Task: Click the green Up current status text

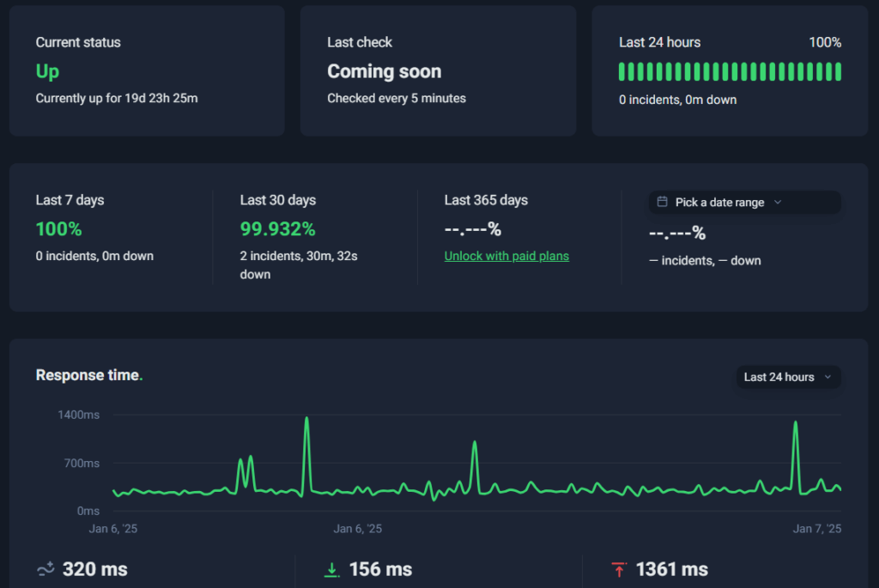Action: point(47,71)
